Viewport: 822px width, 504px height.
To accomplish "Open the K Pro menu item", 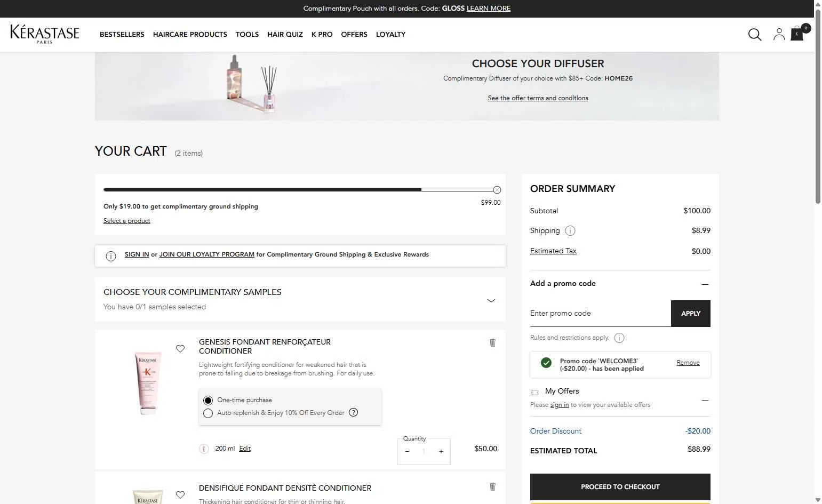I will (x=322, y=34).
